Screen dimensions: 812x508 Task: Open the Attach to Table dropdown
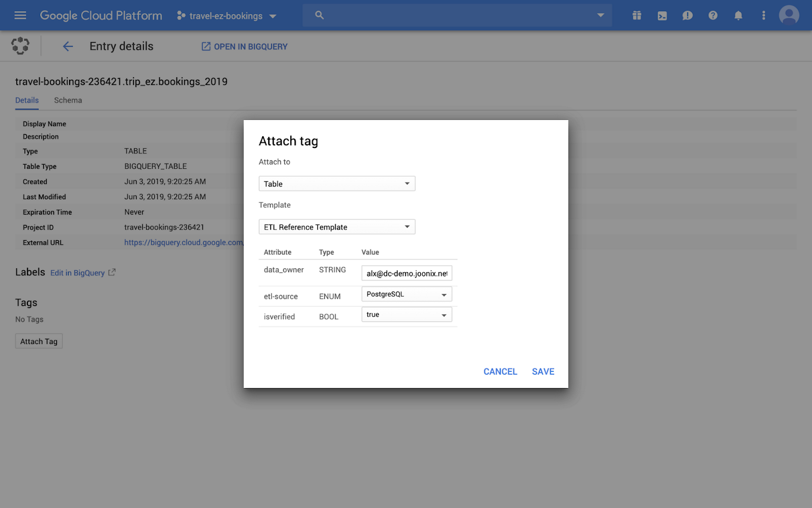click(336, 183)
